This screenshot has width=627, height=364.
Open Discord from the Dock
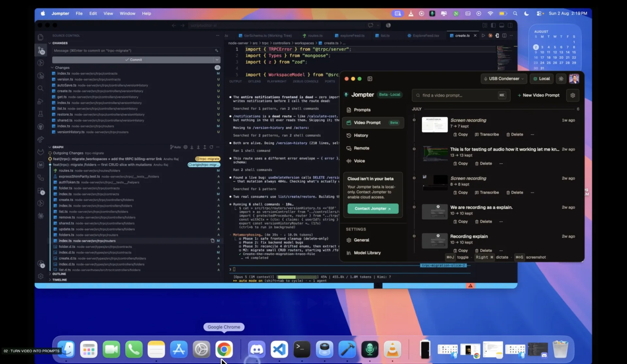pos(257,349)
